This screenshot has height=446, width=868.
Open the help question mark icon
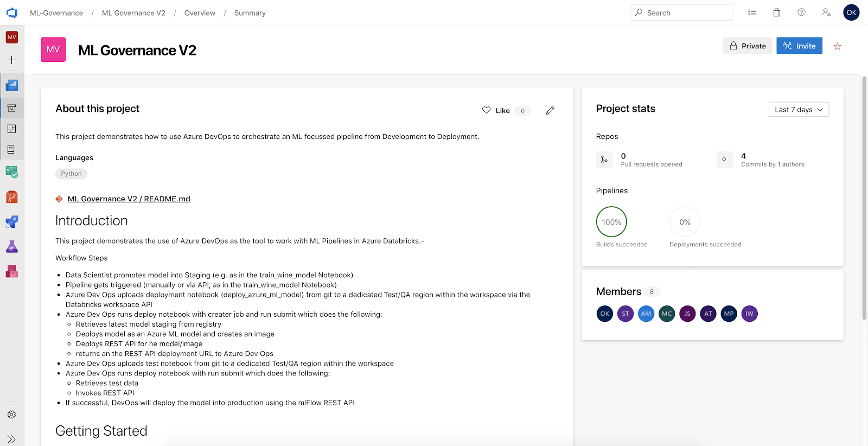(x=801, y=12)
